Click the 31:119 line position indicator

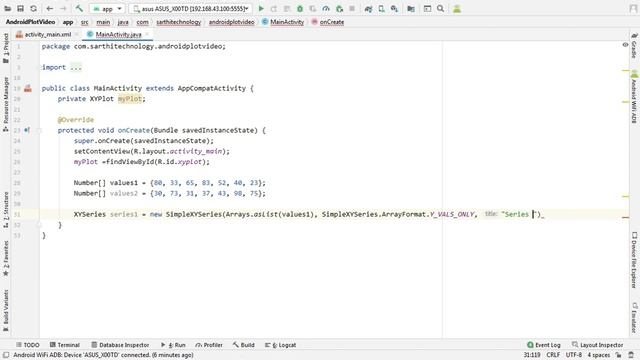tap(532, 355)
